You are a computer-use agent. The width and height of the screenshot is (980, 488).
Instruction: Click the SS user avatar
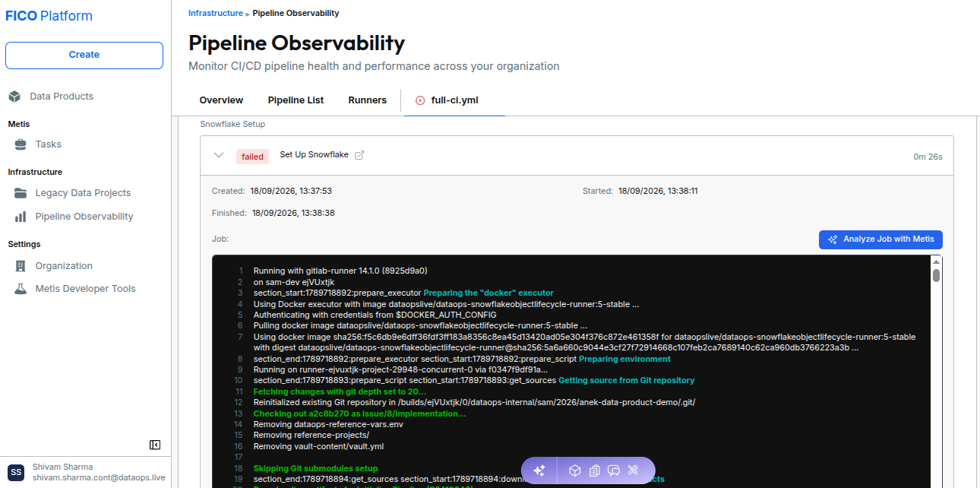16,472
